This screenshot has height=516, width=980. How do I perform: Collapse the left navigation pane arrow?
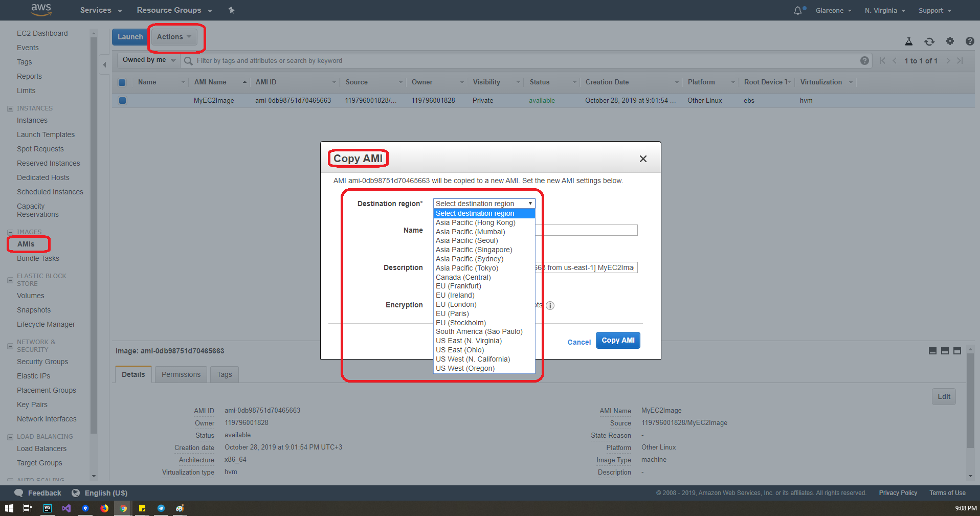pos(104,64)
